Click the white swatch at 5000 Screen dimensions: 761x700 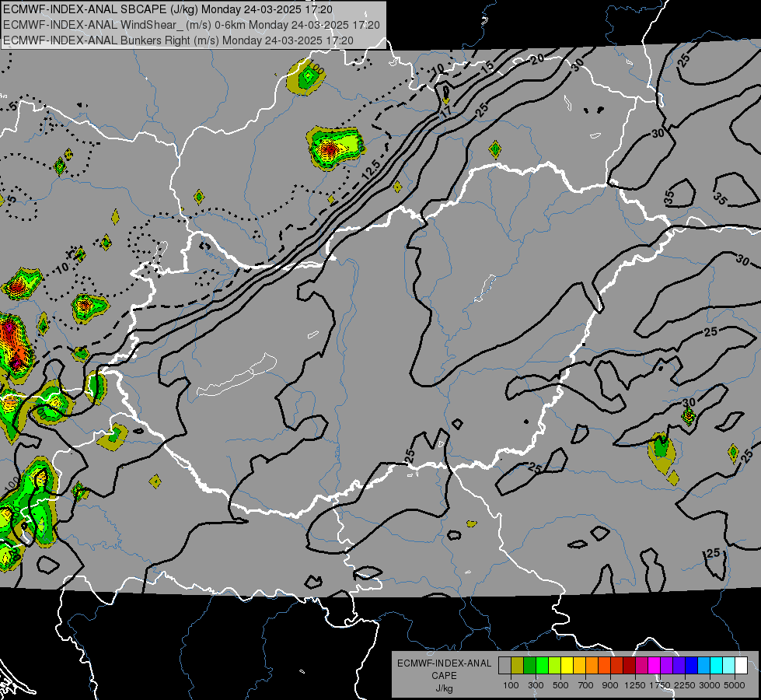pyautogui.click(x=741, y=666)
